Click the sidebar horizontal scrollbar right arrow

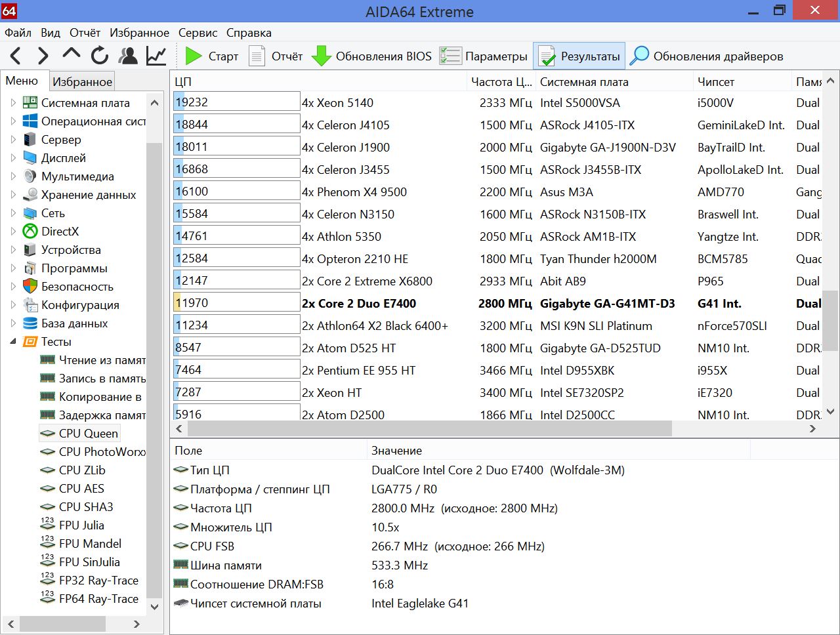click(x=136, y=624)
